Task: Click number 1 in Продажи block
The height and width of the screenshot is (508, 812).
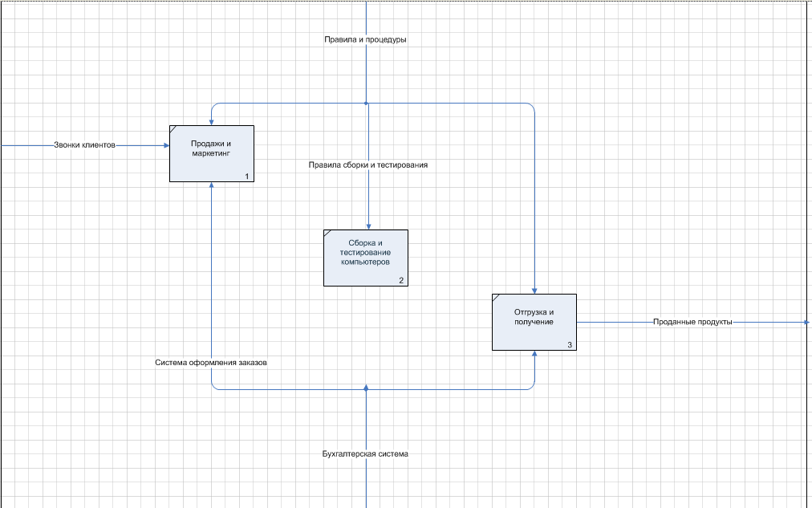Action: (x=246, y=176)
